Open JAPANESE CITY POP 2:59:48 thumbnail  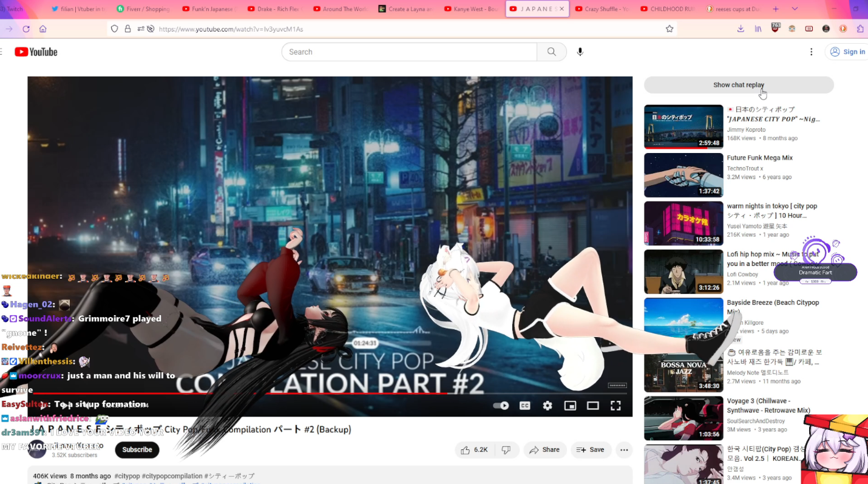click(x=683, y=127)
